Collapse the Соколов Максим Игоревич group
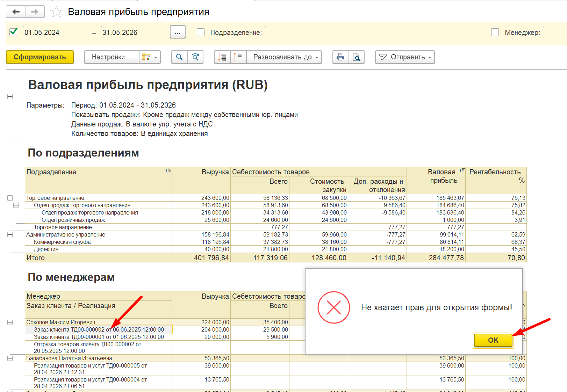 (x=10, y=322)
